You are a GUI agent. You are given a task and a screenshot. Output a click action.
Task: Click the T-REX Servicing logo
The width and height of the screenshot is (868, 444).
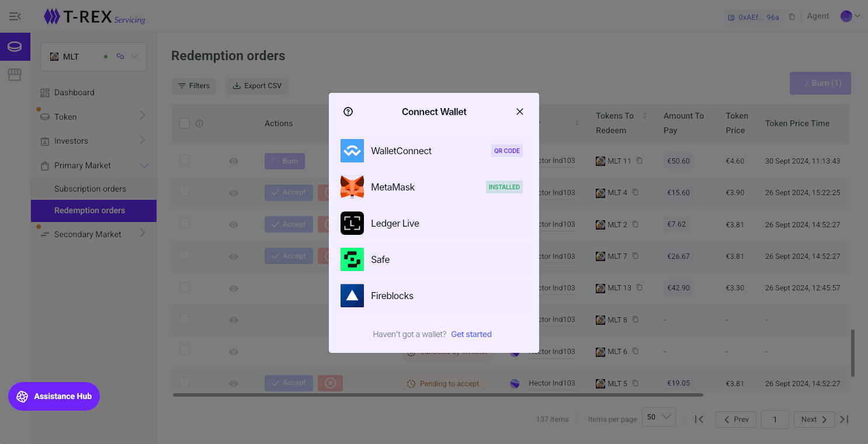tap(95, 16)
